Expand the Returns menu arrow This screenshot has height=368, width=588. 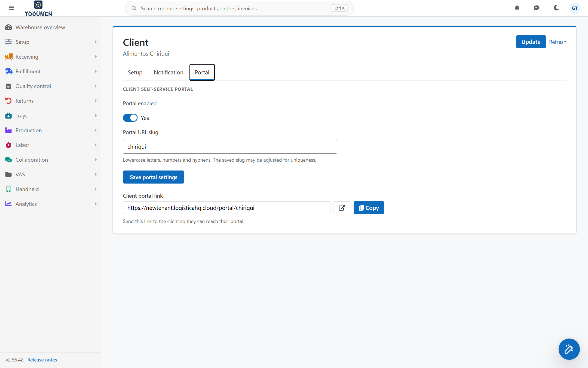pos(96,101)
